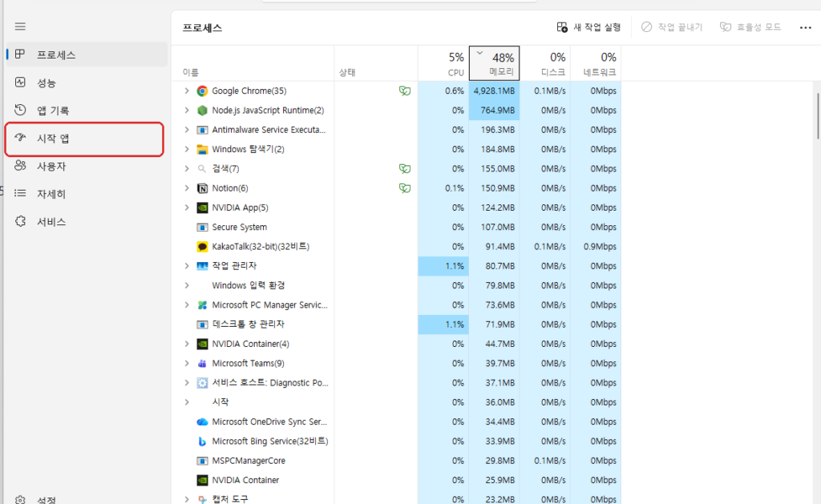Sort by the 이름 column header
Image resolution: width=821 pixels, height=504 pixels.
point(253,63)
